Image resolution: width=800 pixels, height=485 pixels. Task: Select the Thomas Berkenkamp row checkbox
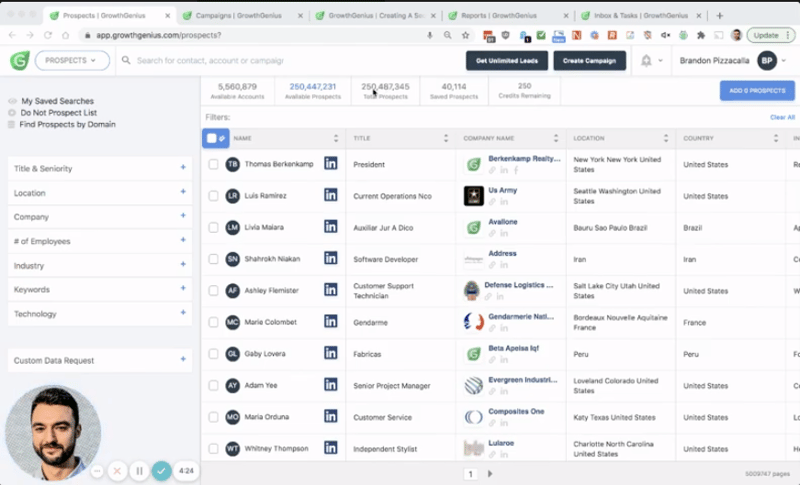pyautogui.click(x=213, y=164)
